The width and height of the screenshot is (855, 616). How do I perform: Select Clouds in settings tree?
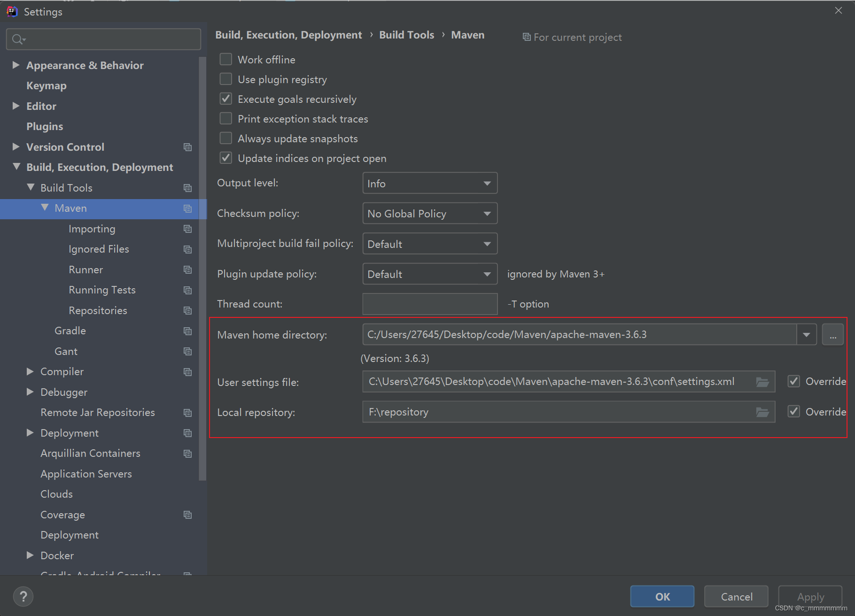[x=56, y=494]
